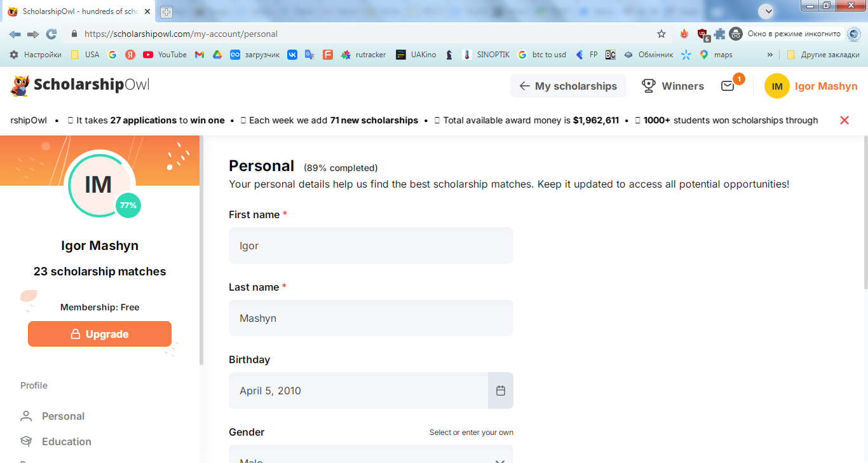Bookmark this page with the star icon

pos(661,34)
